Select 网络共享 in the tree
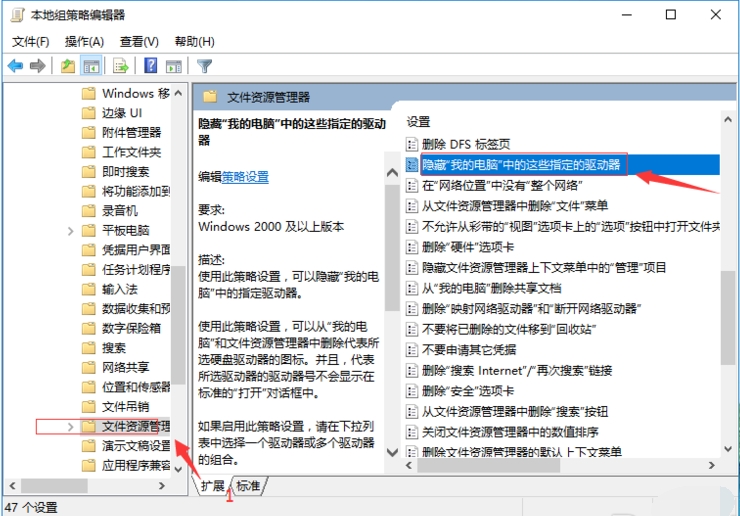 126,367
